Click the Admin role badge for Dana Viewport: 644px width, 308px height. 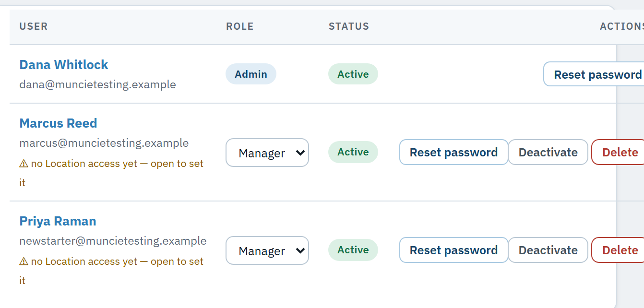pyautogui.click(x=251, y=74)
